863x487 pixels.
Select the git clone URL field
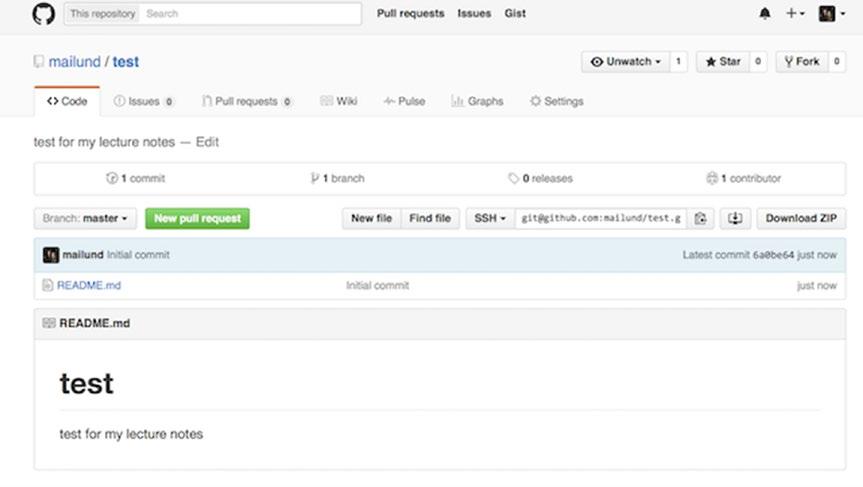click(x=601, y=218)
